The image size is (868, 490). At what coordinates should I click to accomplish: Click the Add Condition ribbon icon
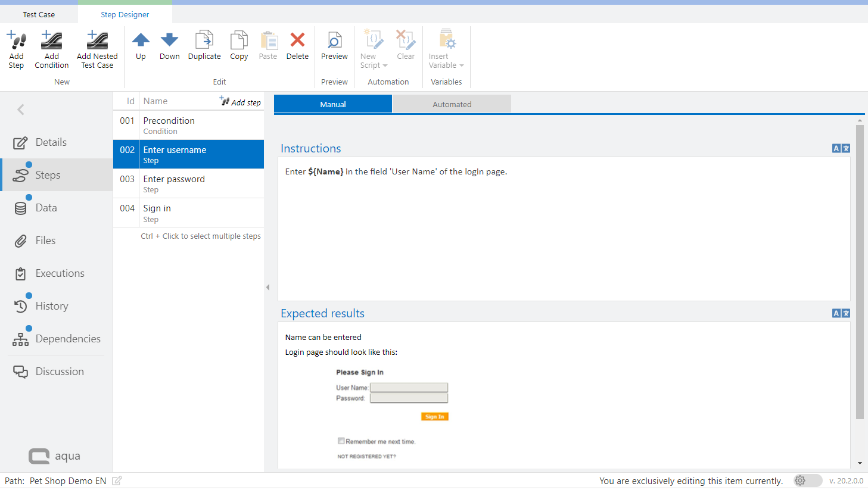pos(51,40)
